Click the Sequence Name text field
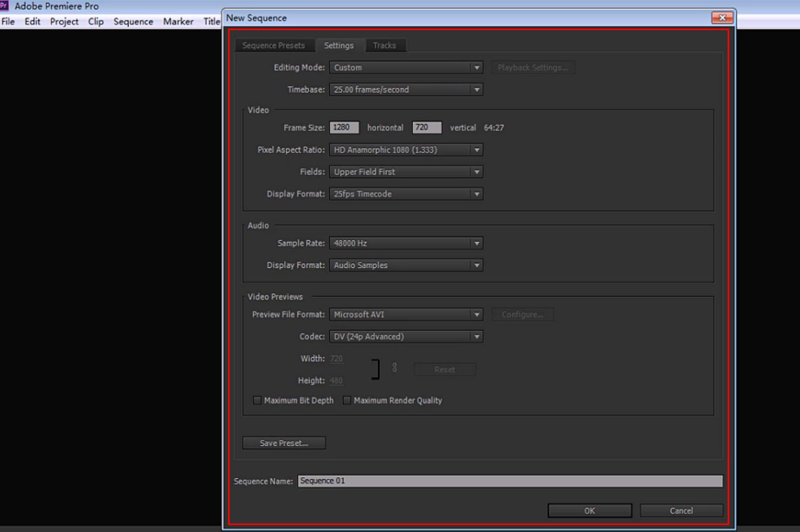The width and height of the screenshot is (800, 532). click(x=510, y=481)
